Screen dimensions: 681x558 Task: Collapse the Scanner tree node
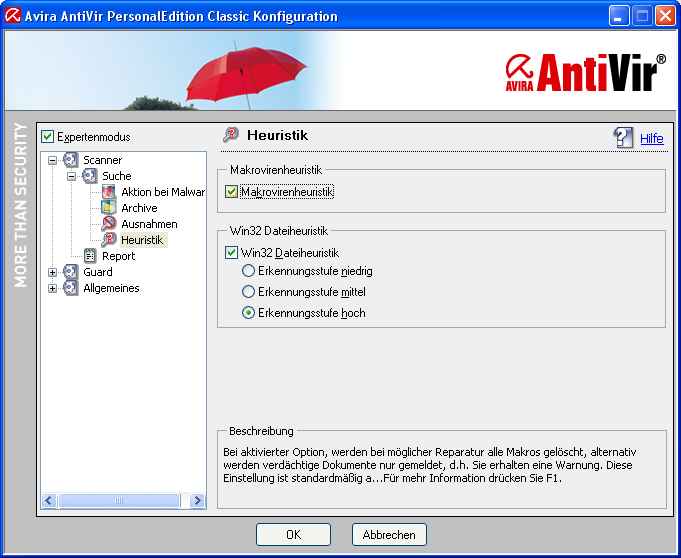[52, 160]
